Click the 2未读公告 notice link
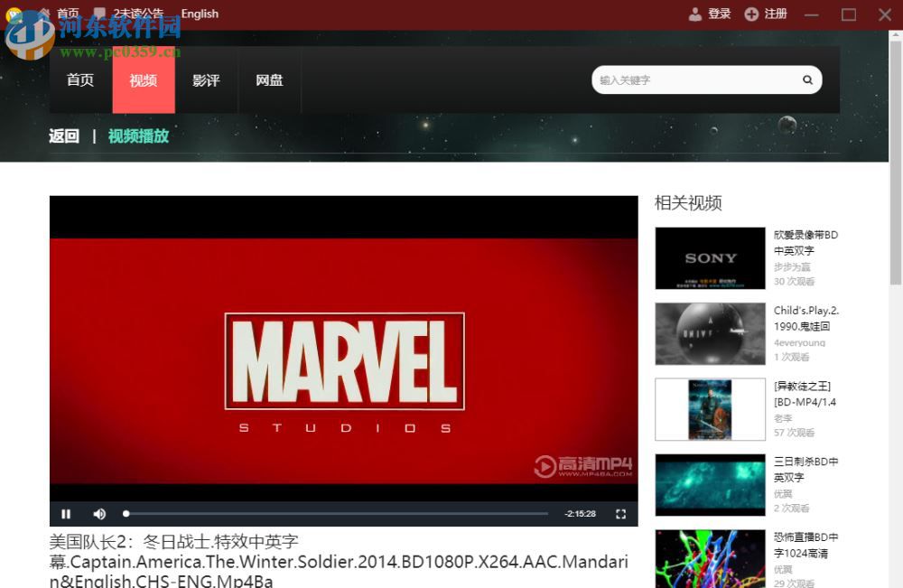Screen dimensions: 903x588 [x=138, y=13]
